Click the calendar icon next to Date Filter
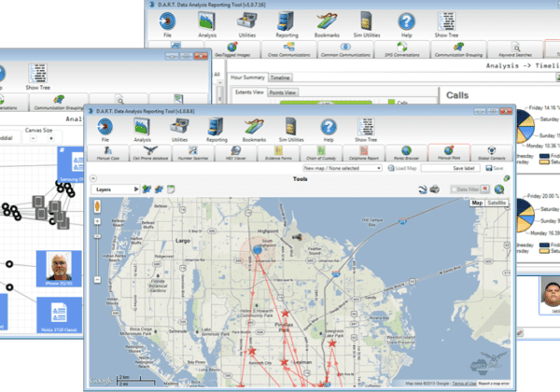Screen dimensions: 560x392 pyautogui.click(x=484, y=189)
